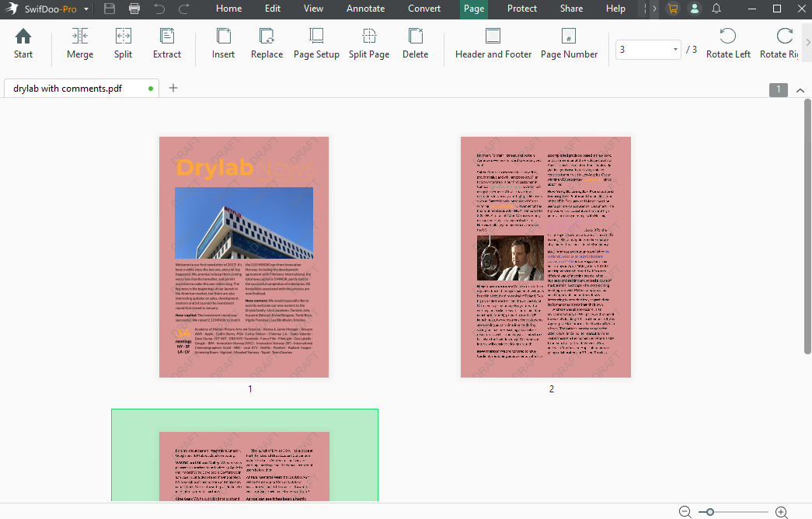Select the Split Page tool
This screenshot has width=812, height=519.
point(369,43)
